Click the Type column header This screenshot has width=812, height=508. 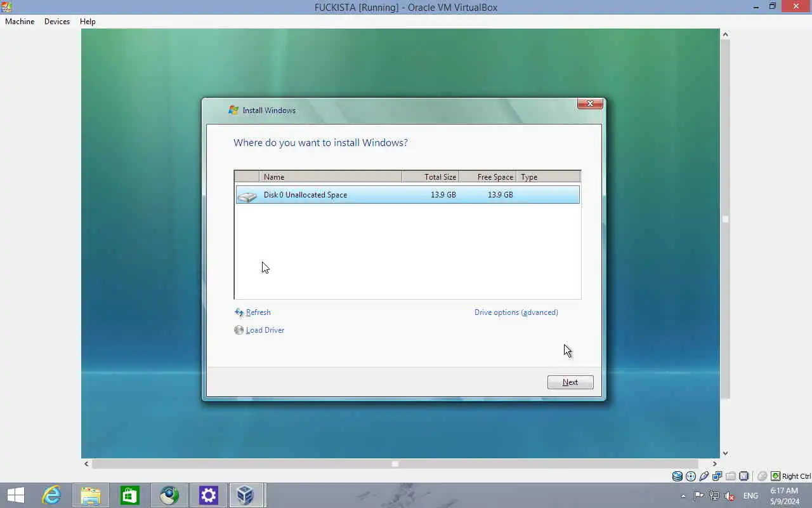click(x=548, y=177)
